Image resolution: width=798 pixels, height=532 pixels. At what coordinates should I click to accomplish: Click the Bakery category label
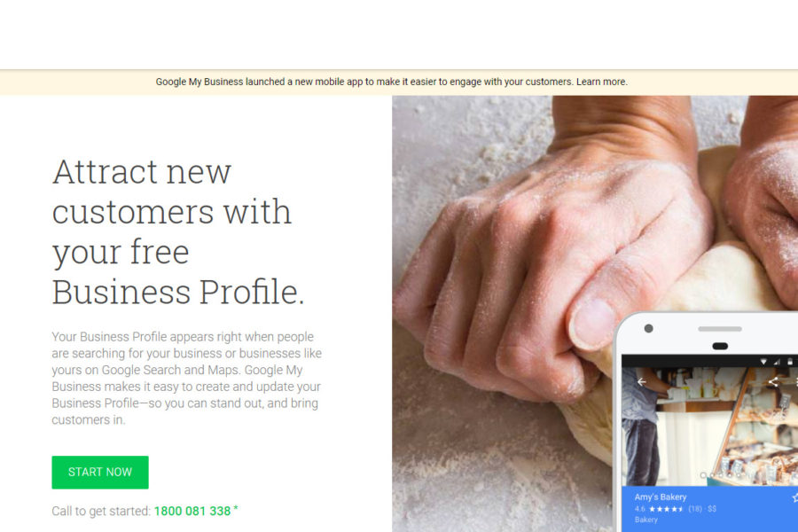coord(646,520)
